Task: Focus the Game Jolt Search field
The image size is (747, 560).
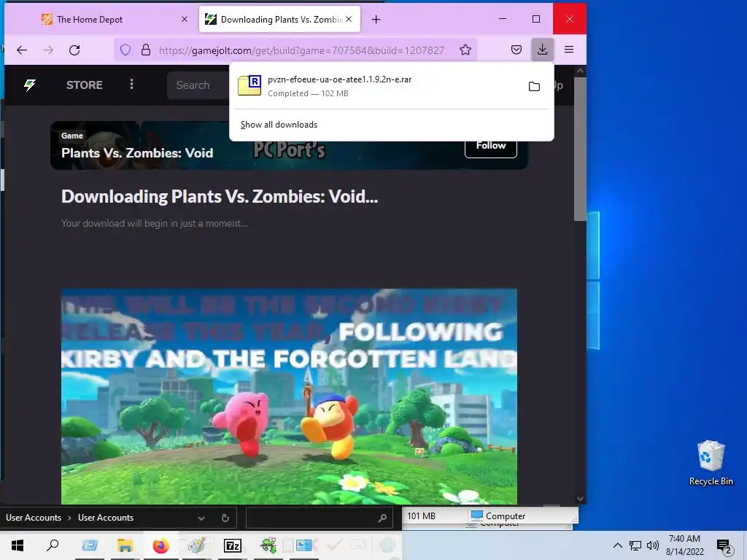Action: click(x=198, y=85)
